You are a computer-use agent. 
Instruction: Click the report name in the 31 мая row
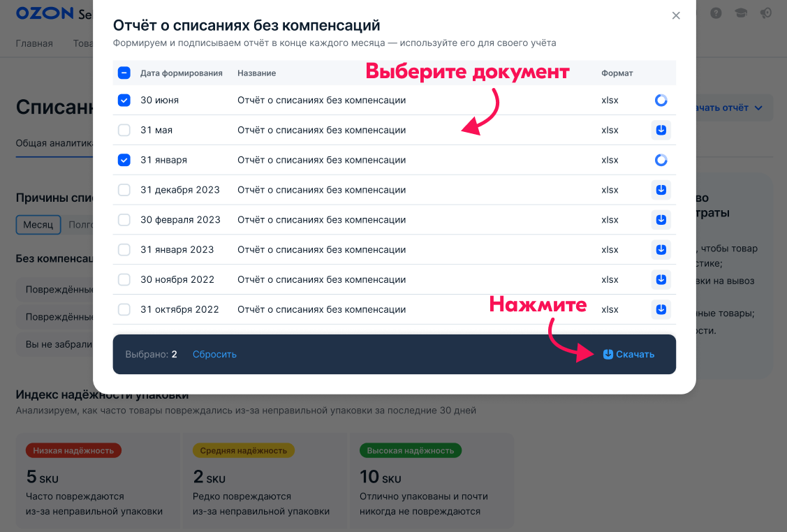coord(322,130)
